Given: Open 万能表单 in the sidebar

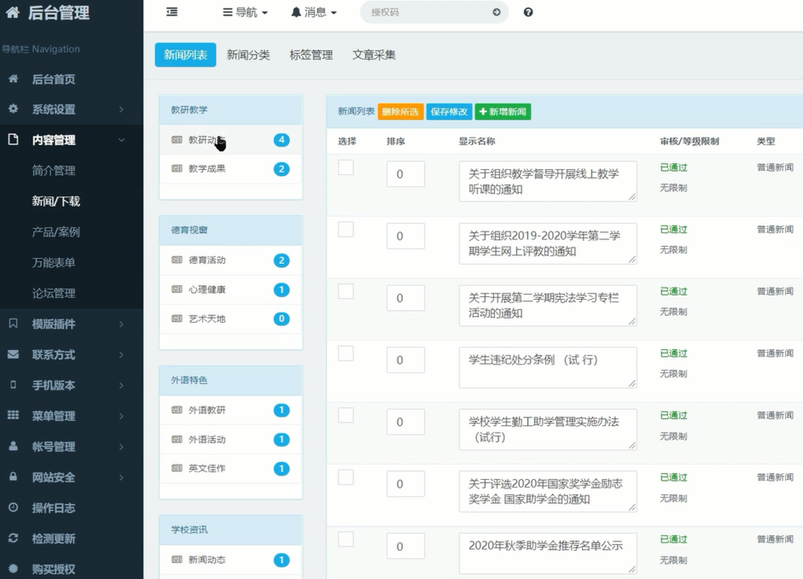Looking at the screenshot, I should (54, 263).
